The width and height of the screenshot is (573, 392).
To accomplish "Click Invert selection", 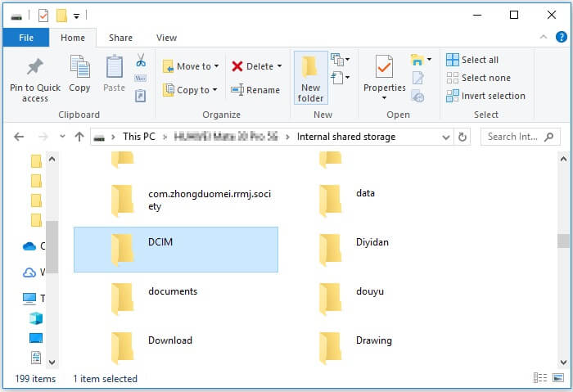I will (485, 96).
